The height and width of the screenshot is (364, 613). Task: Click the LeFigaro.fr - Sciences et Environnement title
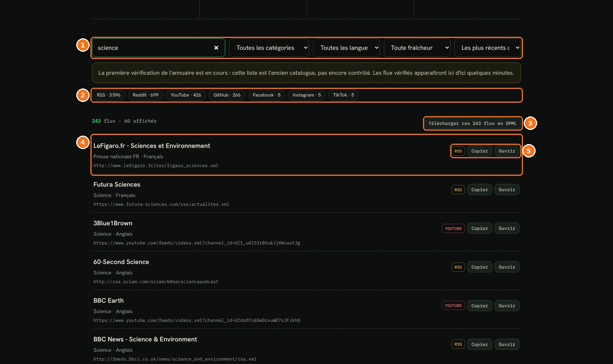(x=152, y=146)
